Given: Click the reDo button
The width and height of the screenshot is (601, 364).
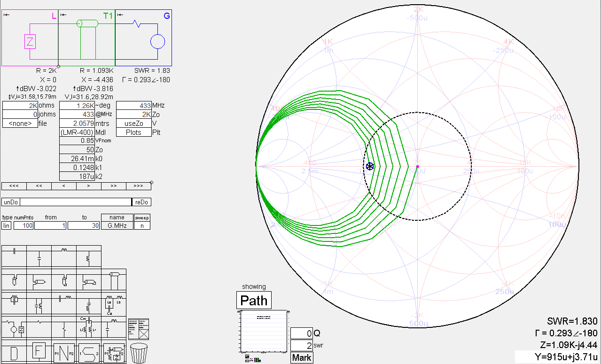Looking at the screenshot, I should 141,202.
